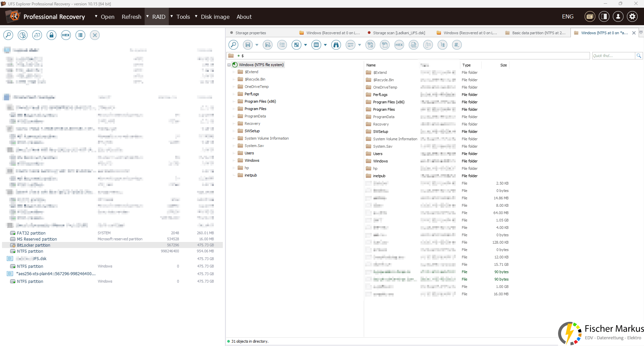Click the Refresh button
644x346 pixels.
coord(131,17)
